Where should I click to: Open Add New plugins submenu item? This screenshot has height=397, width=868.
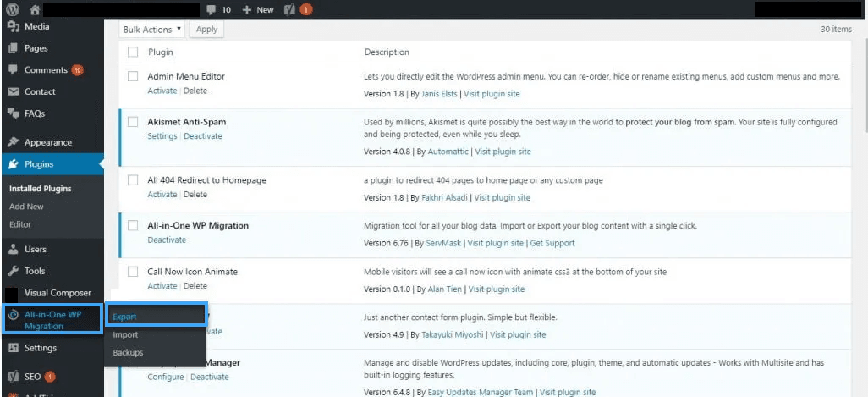tap(26, 206)
